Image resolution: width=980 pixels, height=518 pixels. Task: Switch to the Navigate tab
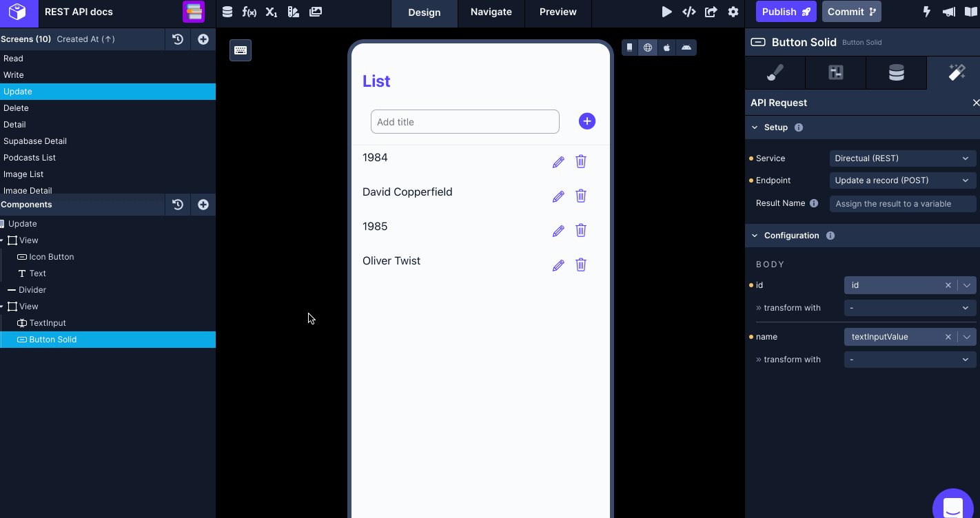click(x=491, y=12)
